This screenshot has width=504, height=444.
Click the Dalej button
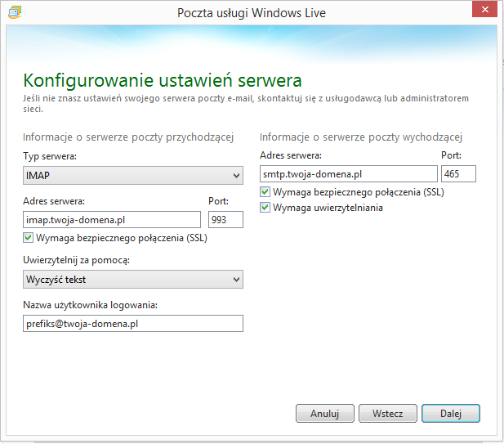(x=451, y=414)
